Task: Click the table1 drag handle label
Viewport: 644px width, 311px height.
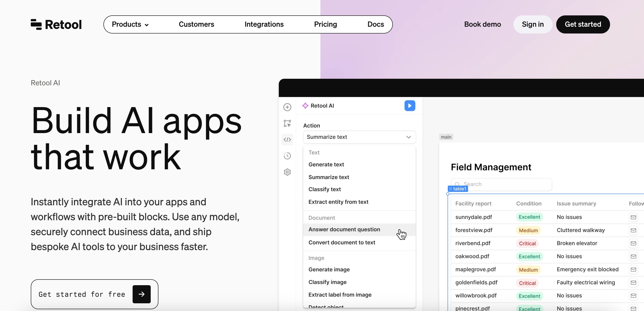Action: (x=458, y=189)
